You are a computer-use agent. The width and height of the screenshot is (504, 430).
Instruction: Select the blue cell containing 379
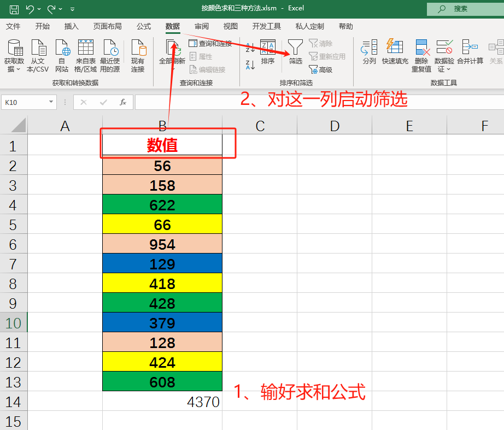[x=162, y=322]
